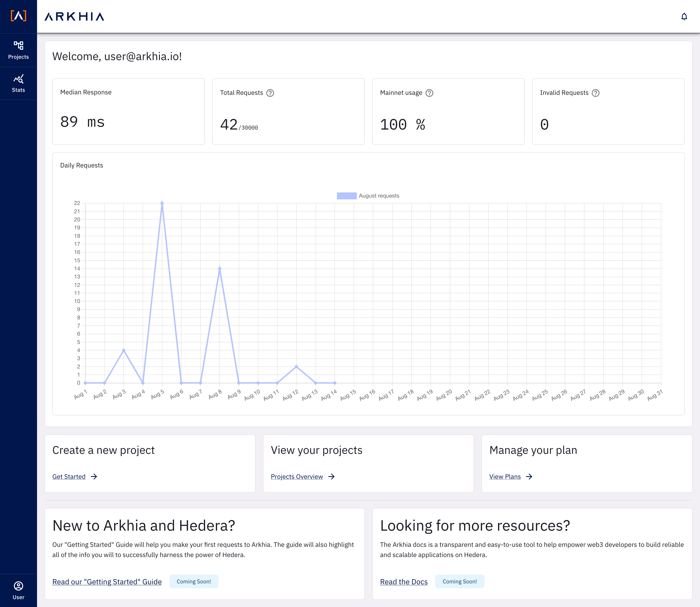Viewport: 700px width, 607px height.
Task: Click the Aug 15 x-axis label
Action: coord(348,395)
